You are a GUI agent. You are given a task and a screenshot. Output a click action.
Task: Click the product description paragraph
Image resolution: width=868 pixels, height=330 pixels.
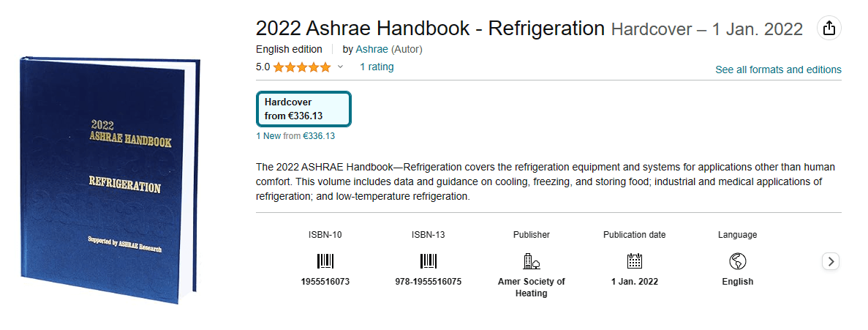coord(545,182)
